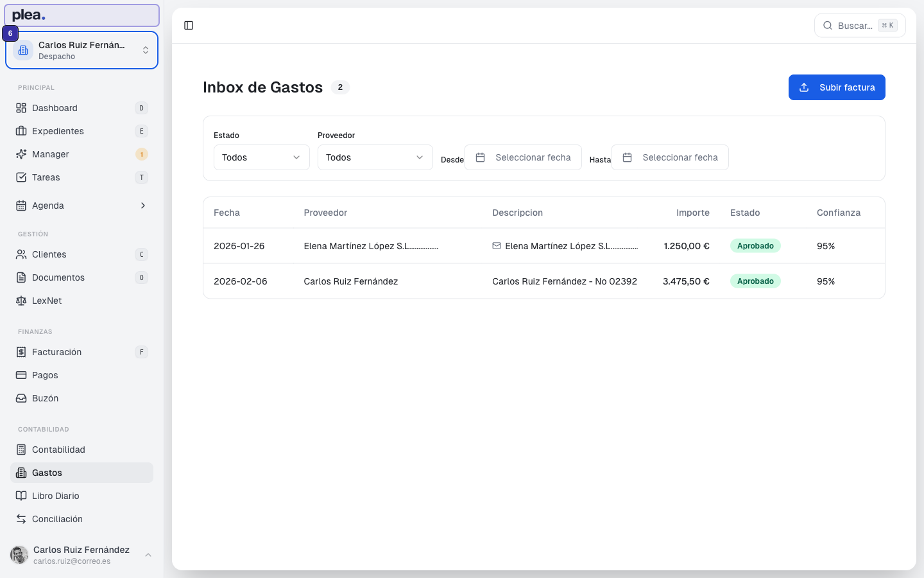This screenshot has height=578, width=924.
Task: Expand the Agenda submenu chevron
Action: point(143,206)
